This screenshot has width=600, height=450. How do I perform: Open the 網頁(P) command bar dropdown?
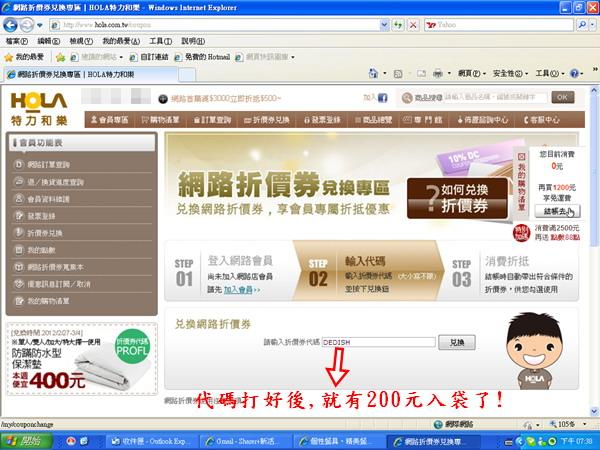click(472, 73)
